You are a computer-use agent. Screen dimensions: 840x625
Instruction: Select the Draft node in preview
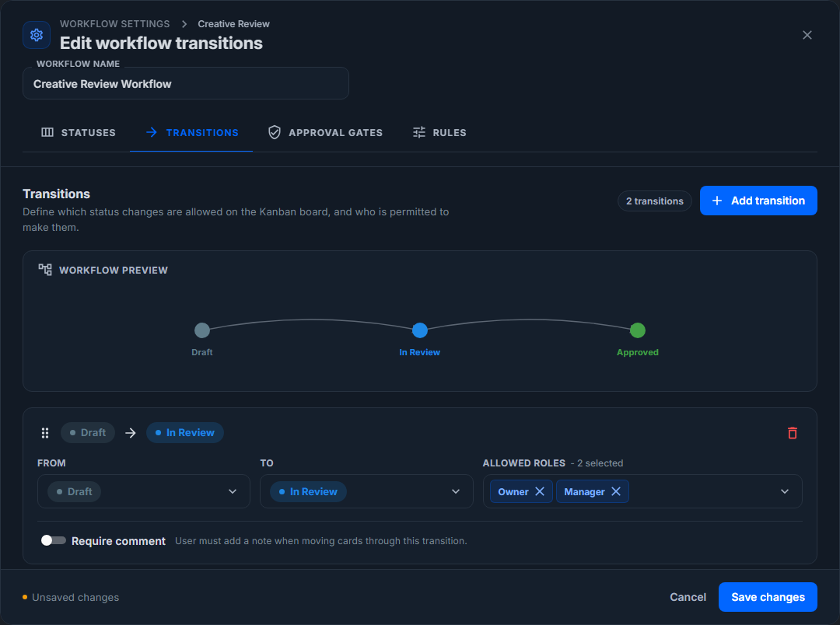[202, 330]
